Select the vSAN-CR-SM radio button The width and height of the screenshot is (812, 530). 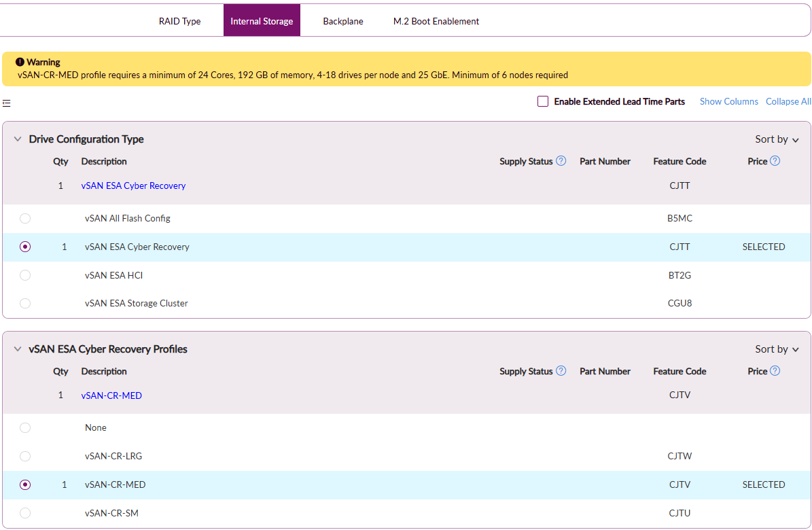click(25, 513)
